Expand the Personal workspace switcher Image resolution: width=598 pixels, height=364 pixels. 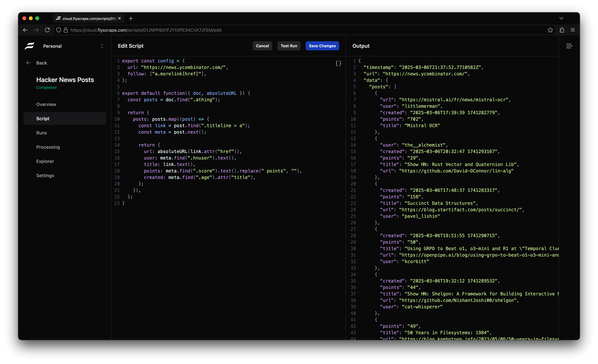102,46
